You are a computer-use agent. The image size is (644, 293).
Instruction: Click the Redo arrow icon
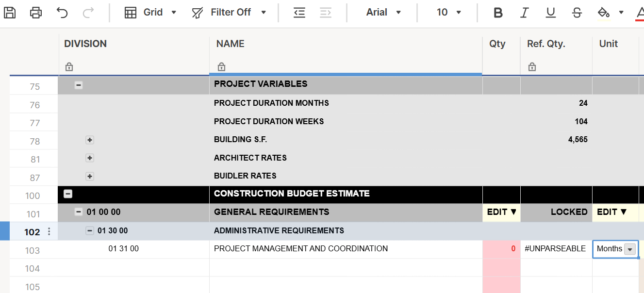pos(88,12)
